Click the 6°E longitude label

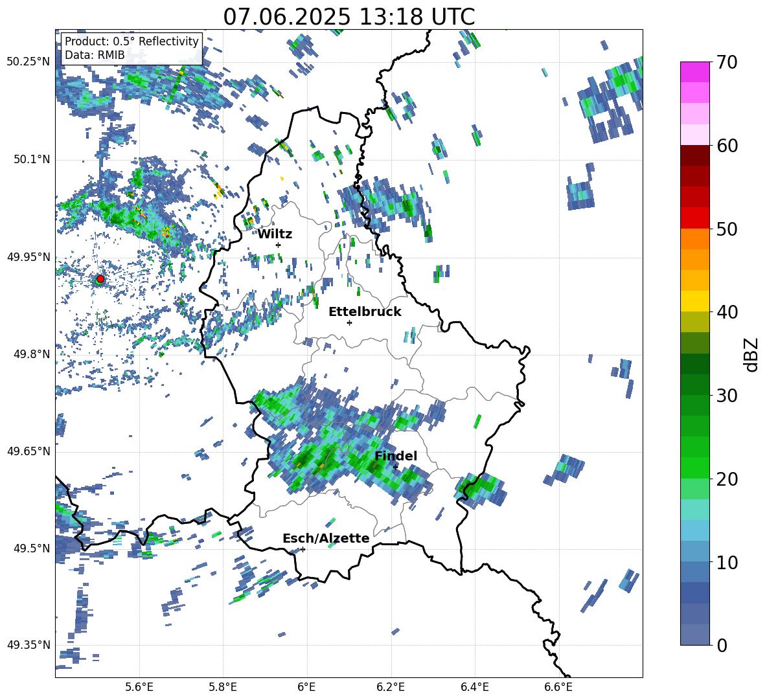pos(306,687)
